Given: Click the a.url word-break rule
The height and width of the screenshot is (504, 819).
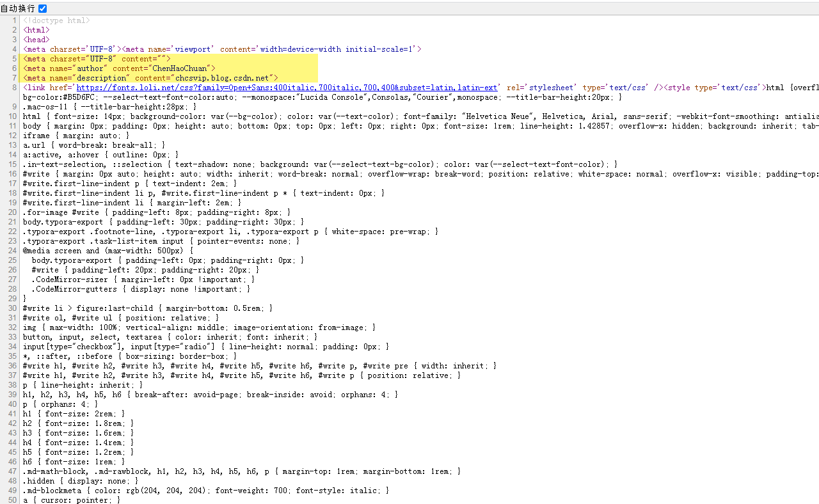Looking at the screenshot, I should [94, 145].
